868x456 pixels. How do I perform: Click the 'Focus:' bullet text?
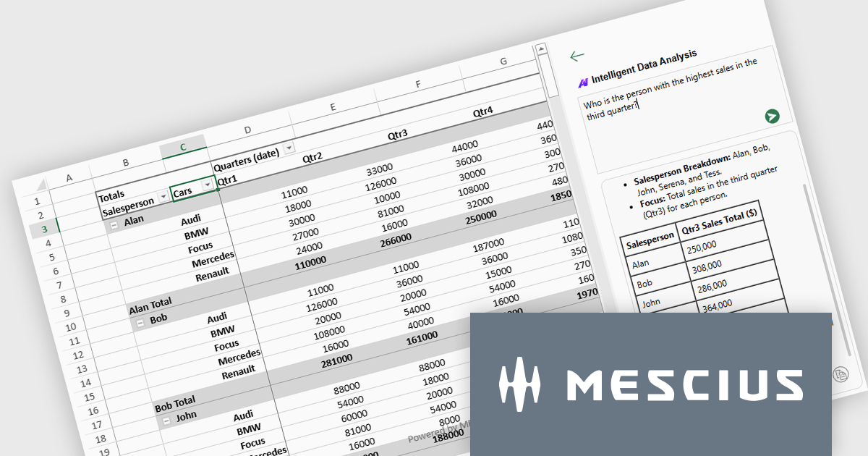pos(653,203)
